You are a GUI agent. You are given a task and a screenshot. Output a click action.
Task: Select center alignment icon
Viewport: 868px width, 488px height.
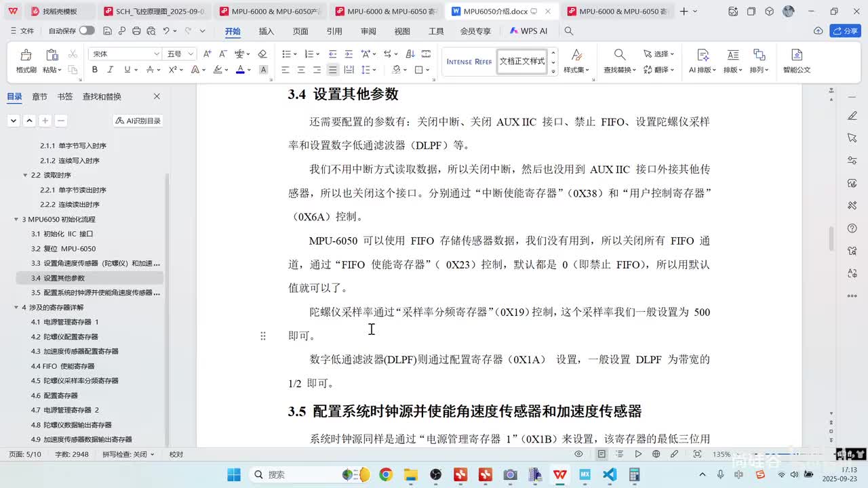tap(301, 70)
